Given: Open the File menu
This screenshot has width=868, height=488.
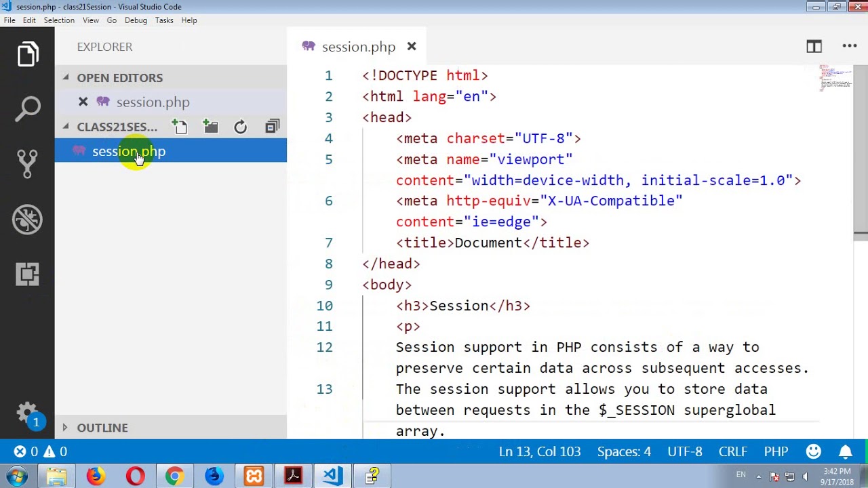Looking at the screenshot, I should point(9,20).
